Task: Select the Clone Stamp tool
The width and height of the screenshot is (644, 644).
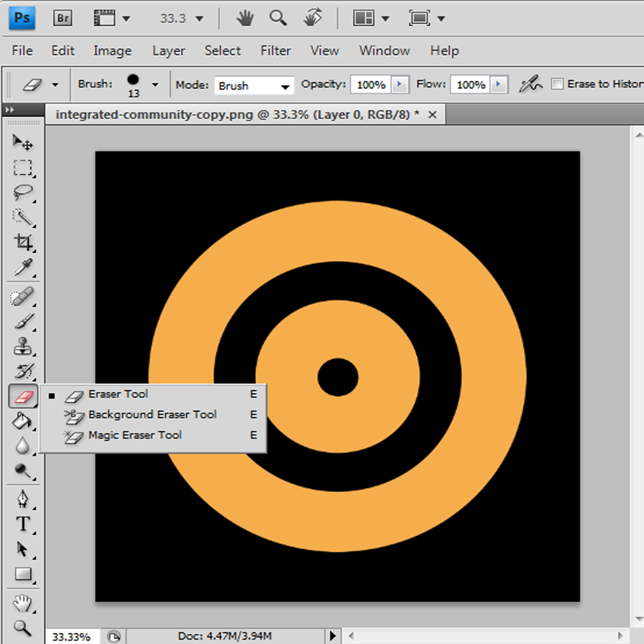Action: tap(23, 347)
